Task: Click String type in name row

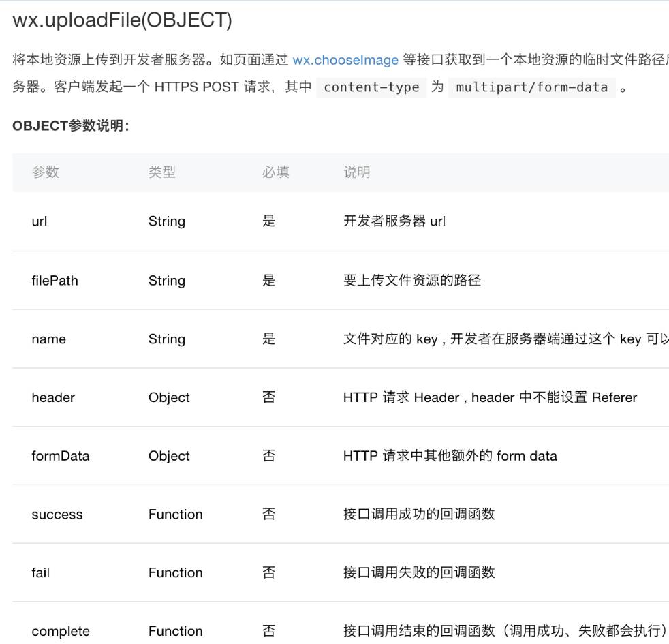Action: click(x=167, y=339)
